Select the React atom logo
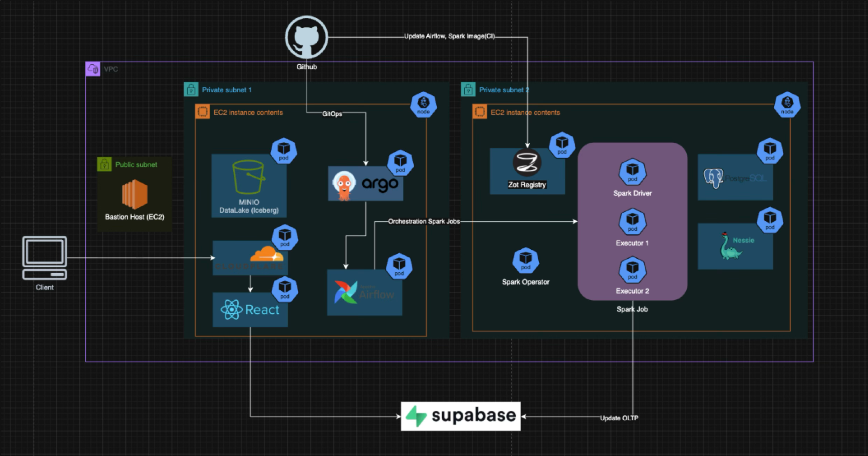 coord(231,309)
